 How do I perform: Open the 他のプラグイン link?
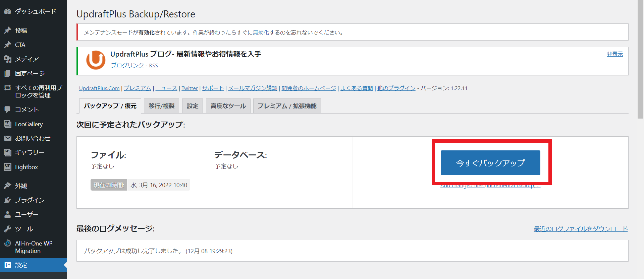(x=396, y=88)
